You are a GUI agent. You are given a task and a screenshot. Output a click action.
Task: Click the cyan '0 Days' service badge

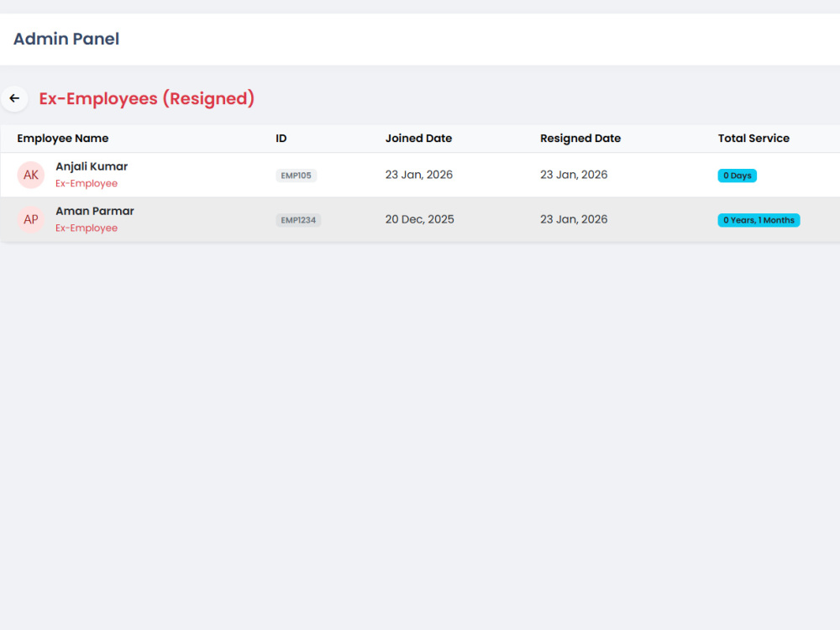pyautogui.click(x=737, y=175)
